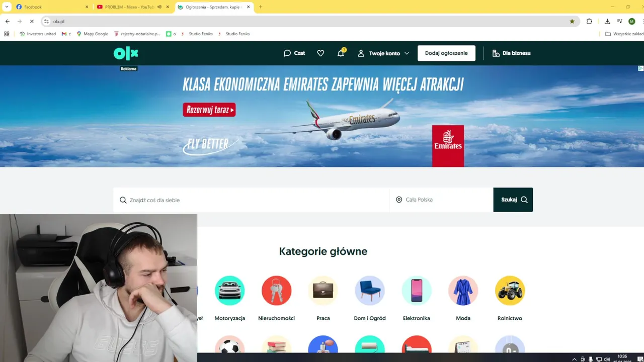Select the Rolnictwo tractor category icon
The image size is (644, 362).
(x=510, y=291)
